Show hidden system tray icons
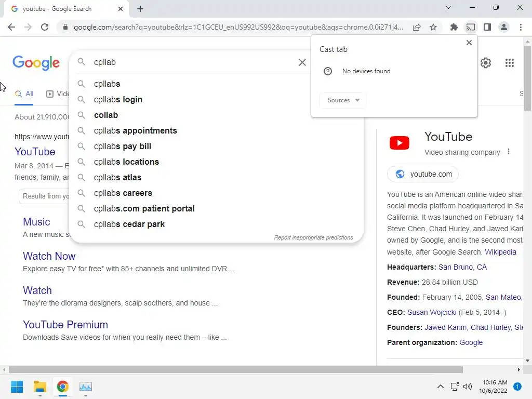Viewport: 532px width, 399px height. click(441, 387)
